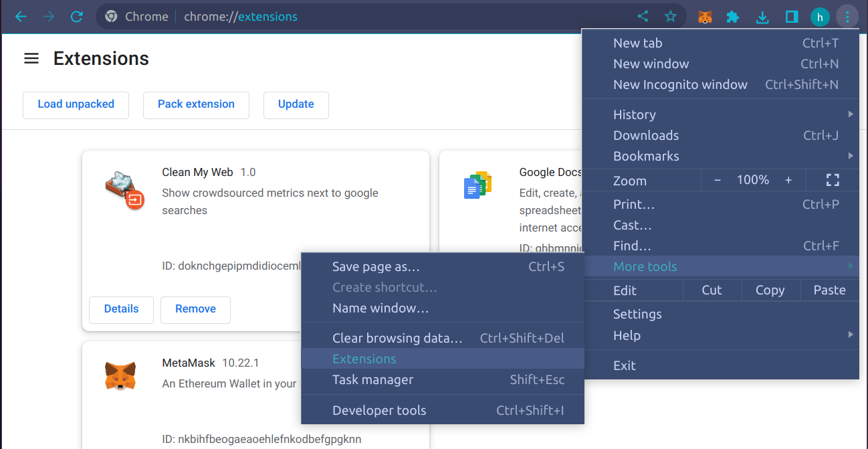
Task: Click the MetaMask fox icon in card
Action: coord(120,376)
